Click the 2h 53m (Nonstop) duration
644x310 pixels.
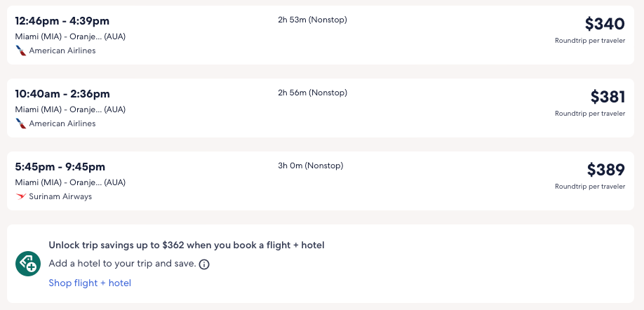click(x=312, y=20)
